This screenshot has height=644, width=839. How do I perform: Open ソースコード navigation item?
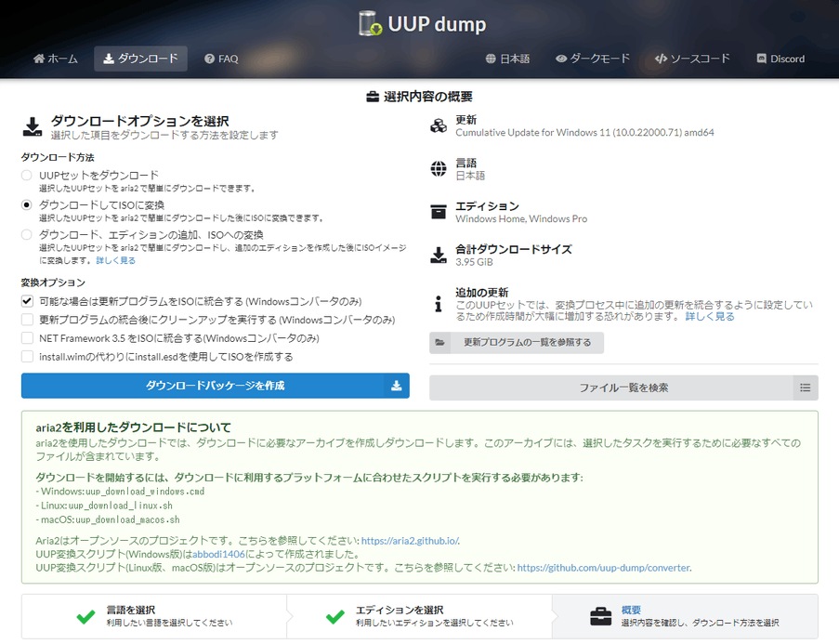click(x=692, y=59)
